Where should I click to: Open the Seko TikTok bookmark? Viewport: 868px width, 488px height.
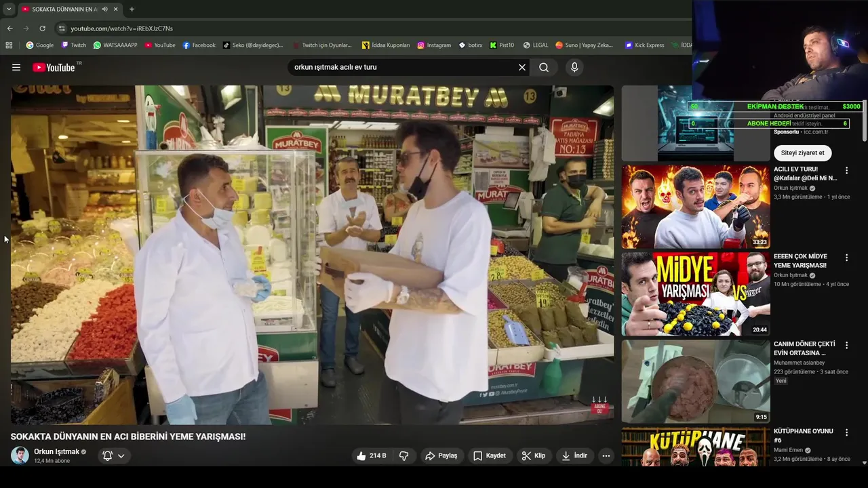click(x=253, y=45)
